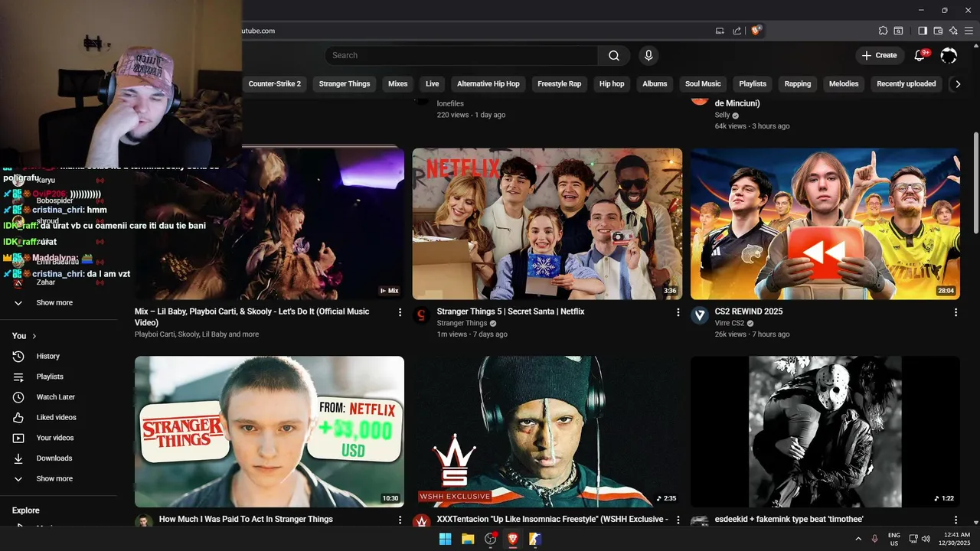Viewport: 980px width, 551px height.
Task: Toggle the Brave sidebar panel icon
Action: (x=923, y=31)
